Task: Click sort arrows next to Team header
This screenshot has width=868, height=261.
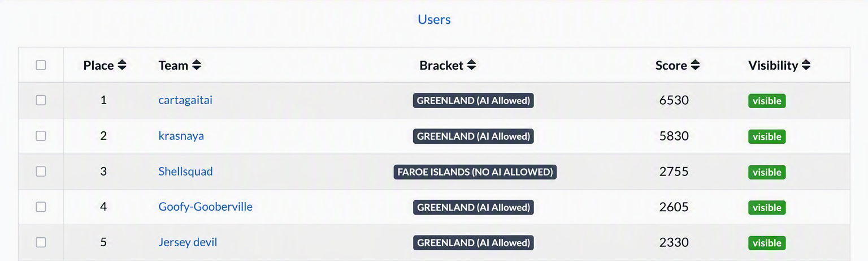Action: click(196, 65)
